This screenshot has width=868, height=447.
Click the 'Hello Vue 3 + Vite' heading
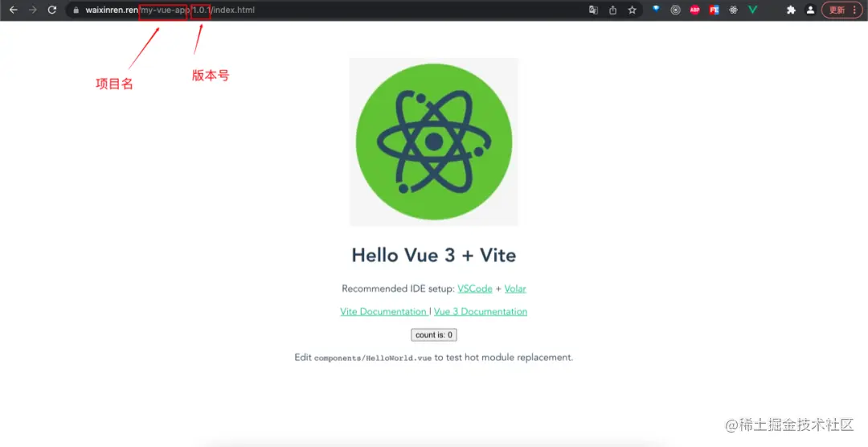434,256
